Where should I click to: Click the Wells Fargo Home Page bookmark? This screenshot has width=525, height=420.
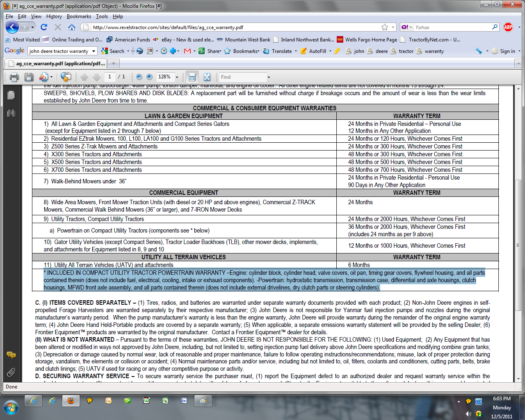[367, 40]
